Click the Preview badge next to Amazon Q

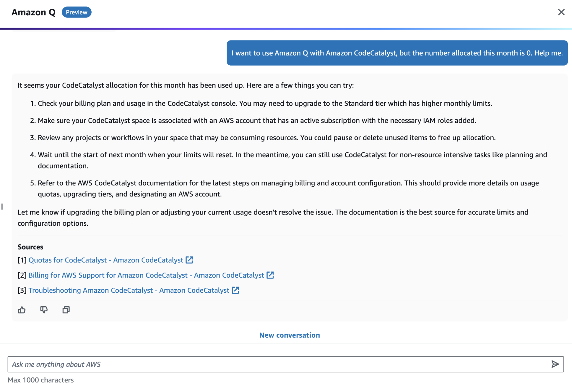tap(77, 12)
